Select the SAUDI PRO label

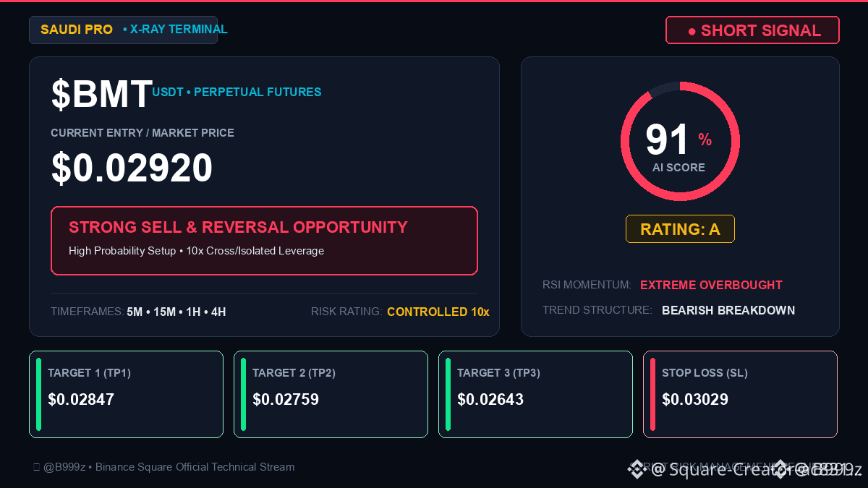point(77,30)
